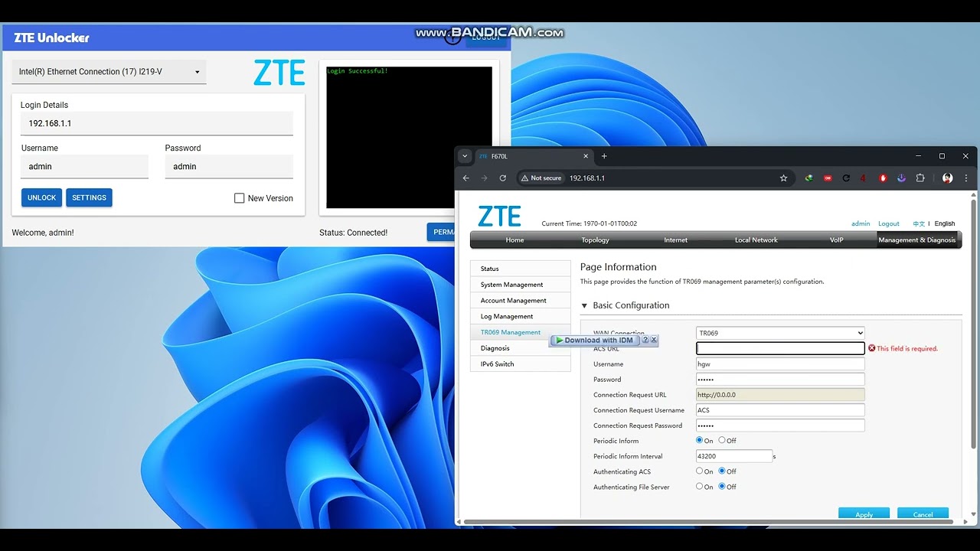Select Account Management in the sidebar
The height and width of the screenshot is (551, 980).
pyautogui.click(x=521, y=301)
